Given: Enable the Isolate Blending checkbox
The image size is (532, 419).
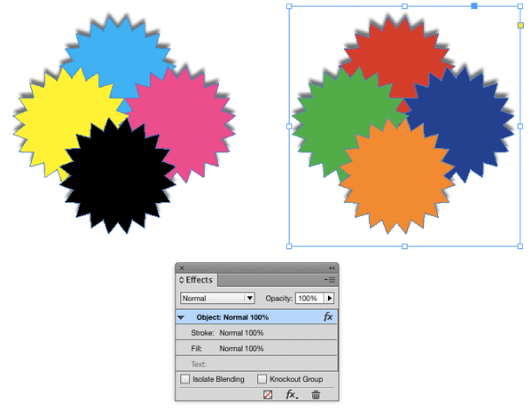Looking at the screenshot, I should click(185, 379).
